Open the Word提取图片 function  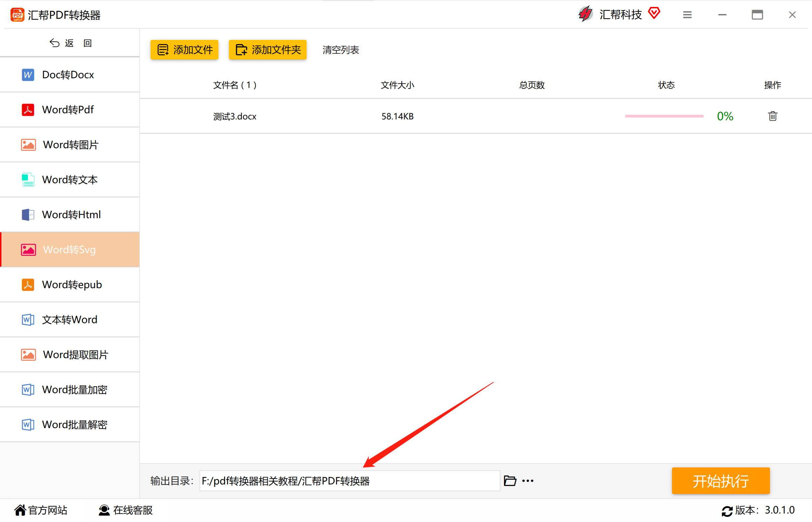(x=70, y=355)
